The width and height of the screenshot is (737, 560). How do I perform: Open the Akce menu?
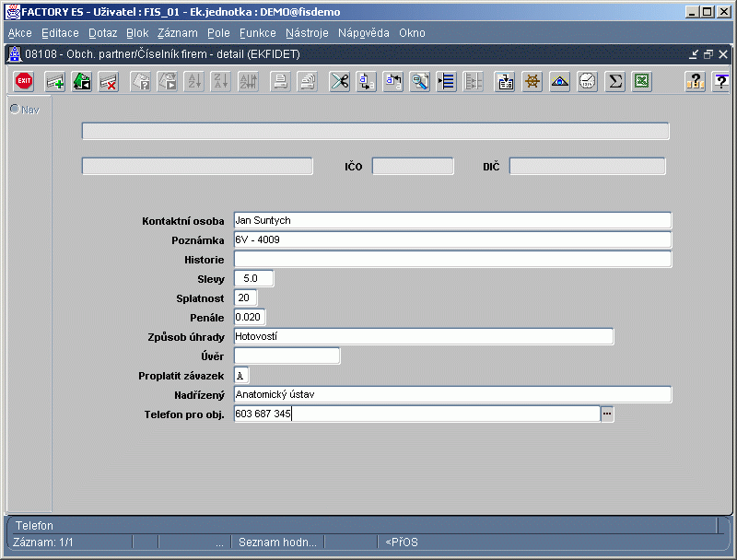(x=19, y=33)
